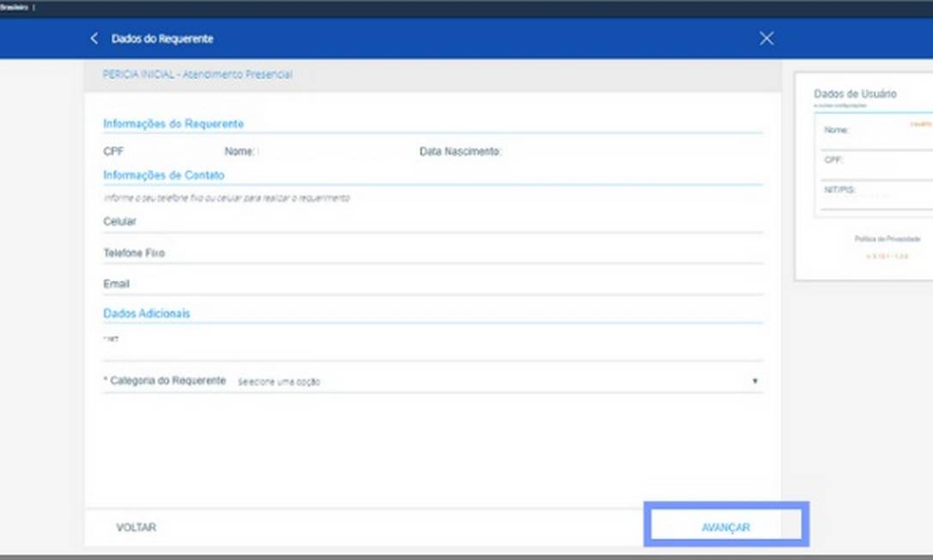933x560 pixels.
Task: Click the back arrow beside Dados do Requerente
Action: pyautogui.click(x=95, y=39)
